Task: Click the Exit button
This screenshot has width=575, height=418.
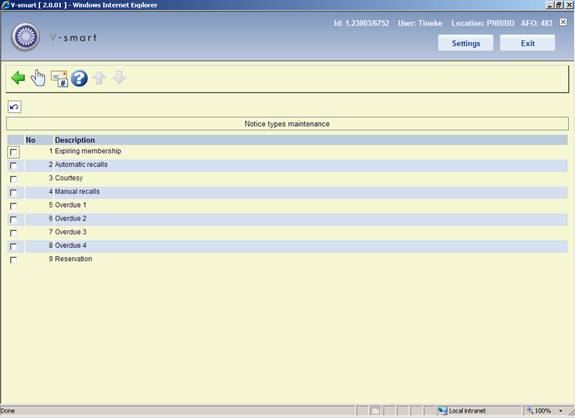Action: pos(528,43)
